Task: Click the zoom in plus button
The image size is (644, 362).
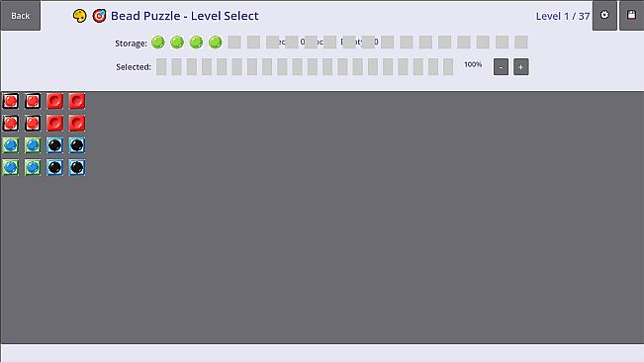Action: [x=520, y=67]
